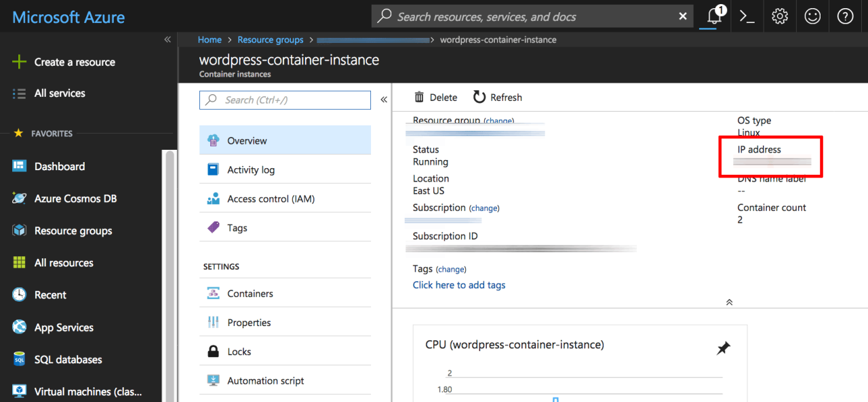Click Create a resource button
Screen dimensions: 868x402
click(75, 62)
